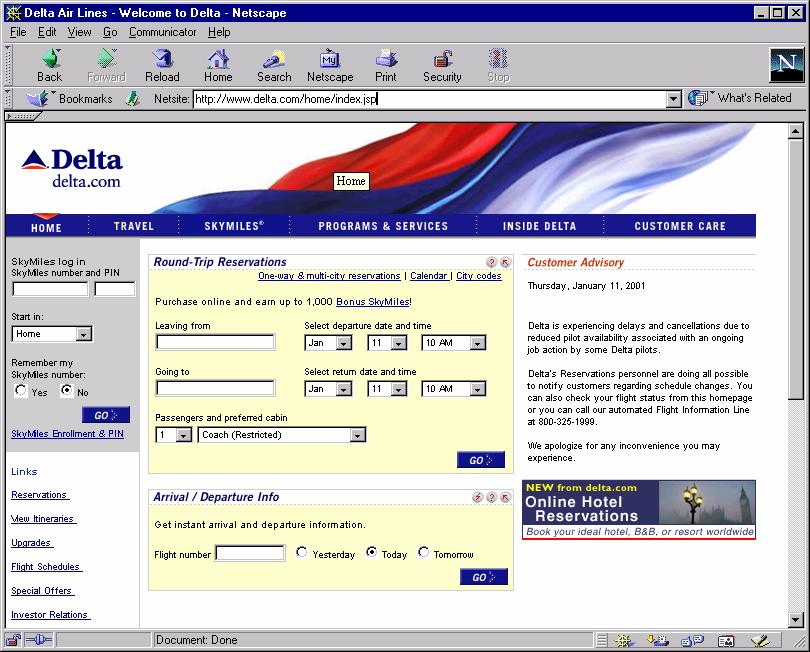Open the CUSTOMER CARE navigation tab
Image resolution: width=810 pixels, height=652 pixels.
coord(680,226)
